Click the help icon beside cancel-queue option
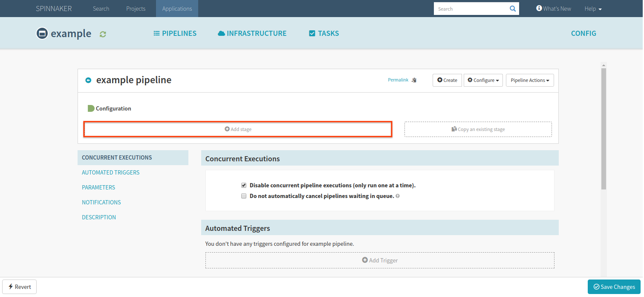This screenshot has height=297, width=644. tap(398, 196)
